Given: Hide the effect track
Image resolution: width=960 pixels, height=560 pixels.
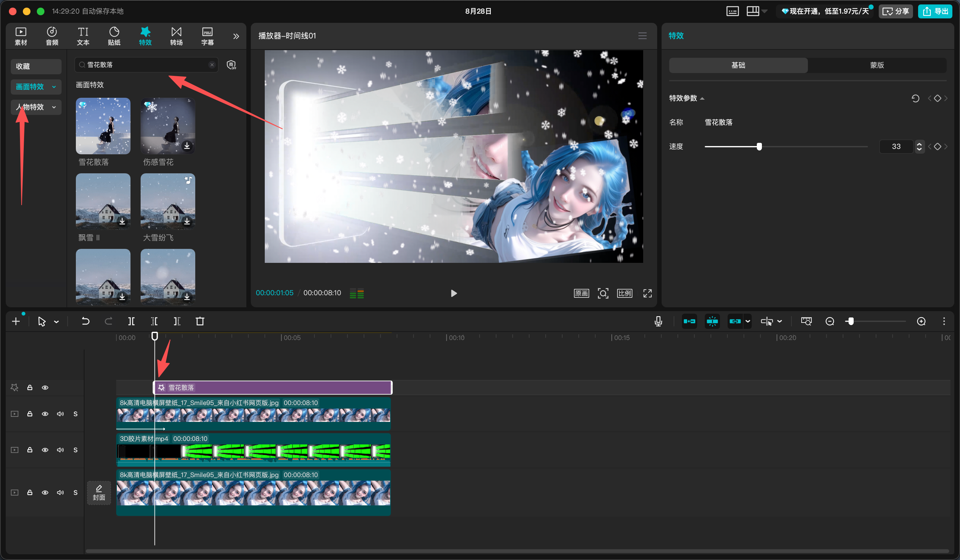Looking at the screenshot, I should coord(45,388).
